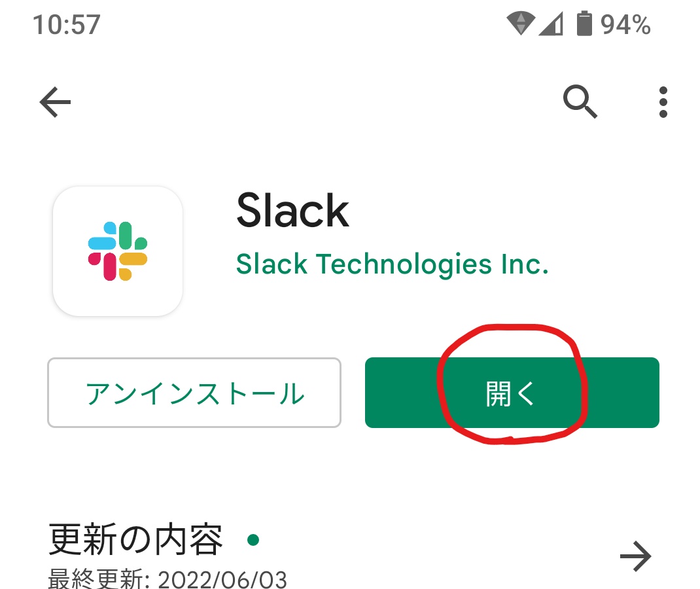Tap the 最終更新: 2022/06/03 text
Image resolution: width=700 pixels, height=589 pixels.
tap(167, 579)
